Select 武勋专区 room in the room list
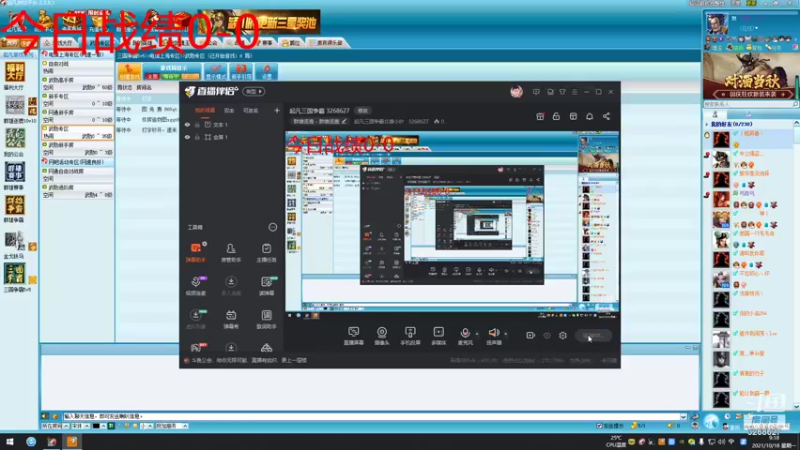The height and width of the screenshot is (450, 800). tap(78, 133)
